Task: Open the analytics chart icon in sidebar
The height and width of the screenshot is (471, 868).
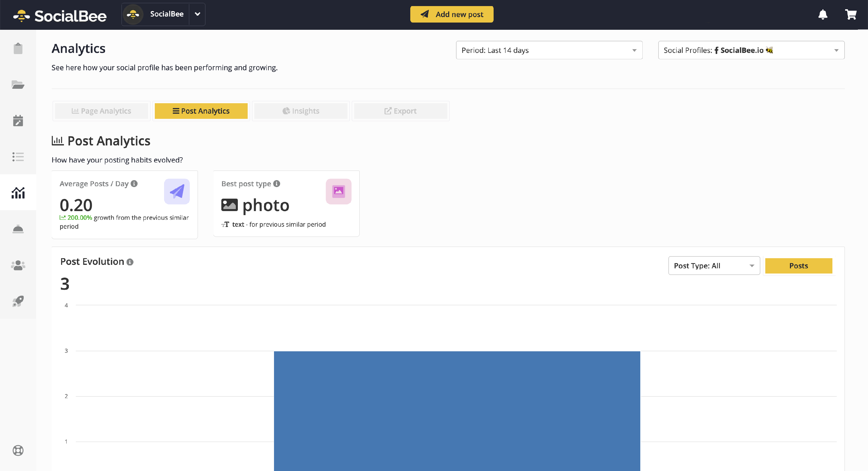Action: tap(18, 193)
